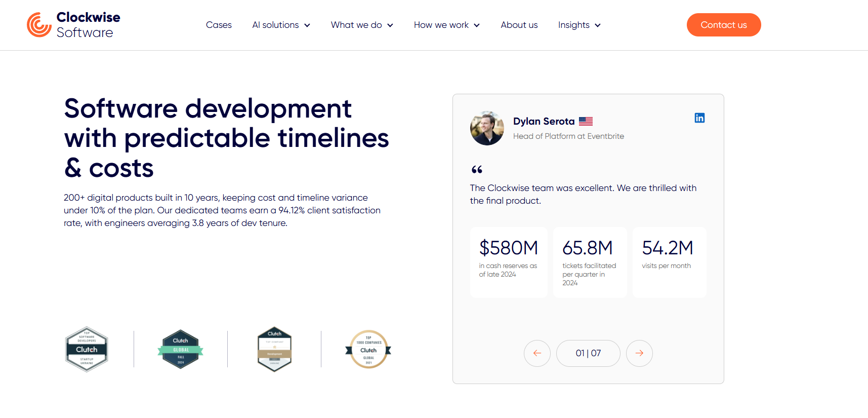This screenshot has height=418, width=868.
Task: Click the Clutch Top Company Development badge
Action: pos(274,349)
